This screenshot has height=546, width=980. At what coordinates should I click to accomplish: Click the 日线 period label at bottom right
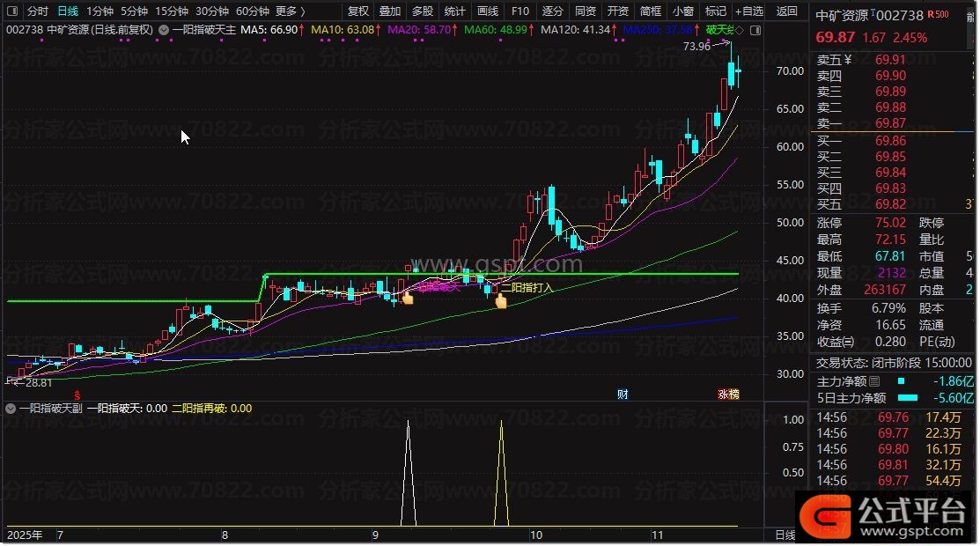coord(785,535)
